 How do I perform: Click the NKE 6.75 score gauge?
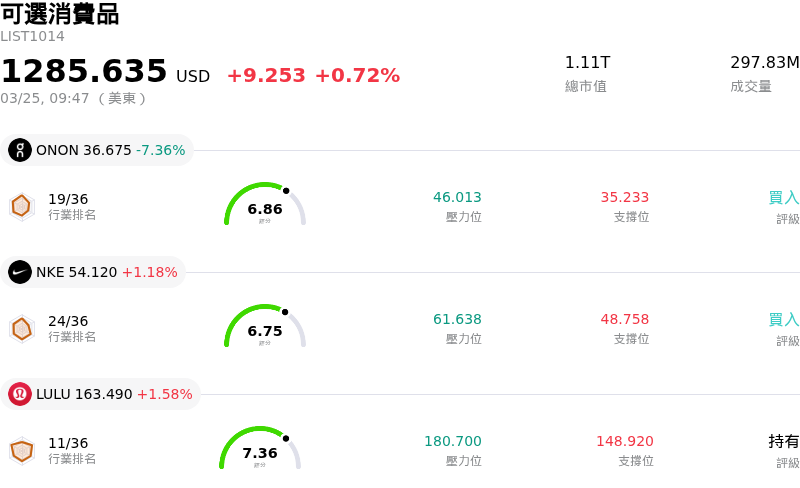coord(264,327)
